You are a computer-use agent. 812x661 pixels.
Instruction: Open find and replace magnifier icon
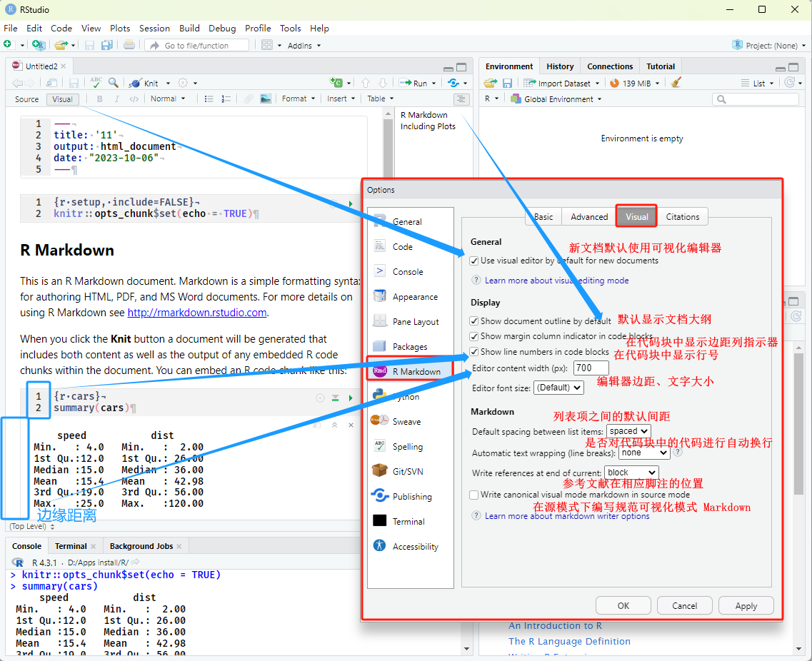pyautogui.click(x=114, y=82)
